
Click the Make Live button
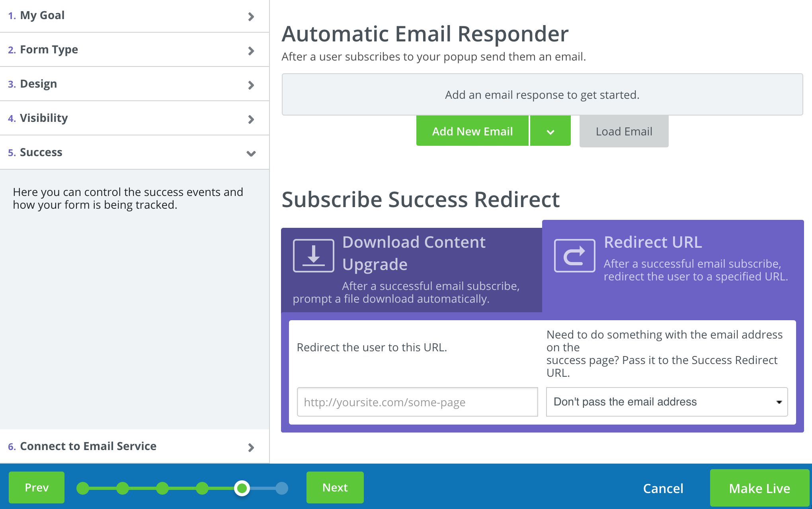click(759, 488)
